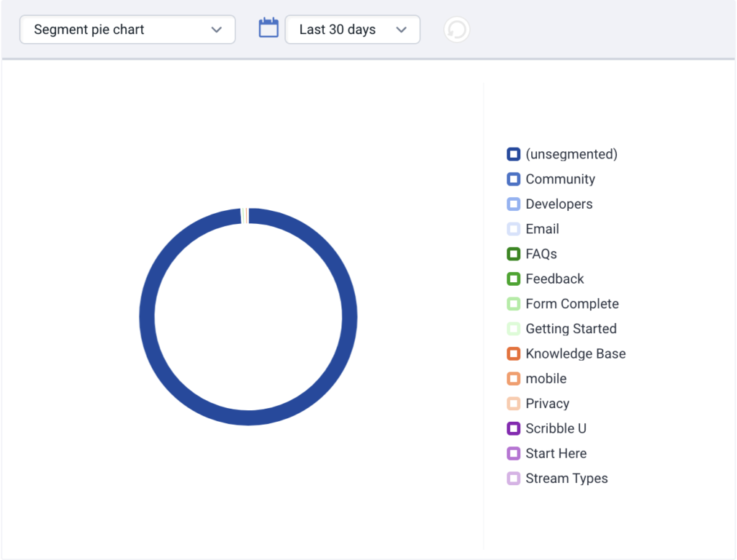Click the calendar icon beside date range
Image resolution: width=737 pixels, height=560 pixels.
point(268,29)
